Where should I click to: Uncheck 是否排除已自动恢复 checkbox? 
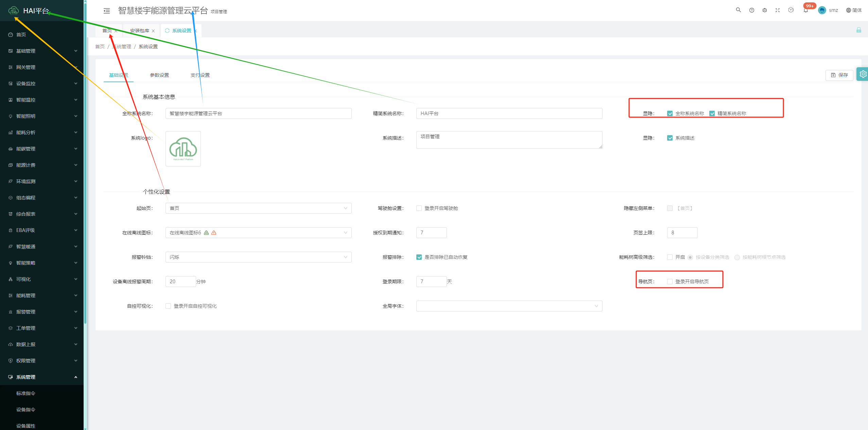pyautogui.click(x=419, y=257)
